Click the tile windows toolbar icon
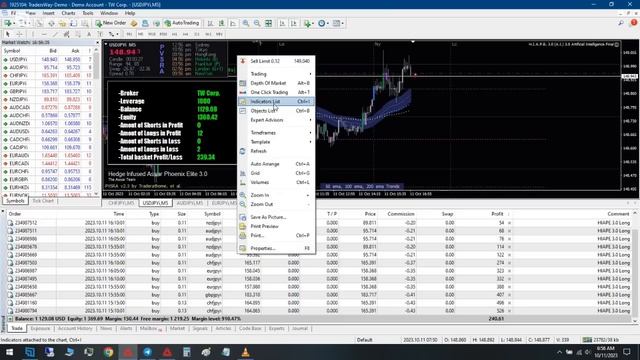The height and width of the screenshot is (360, 640). [269, 23]
